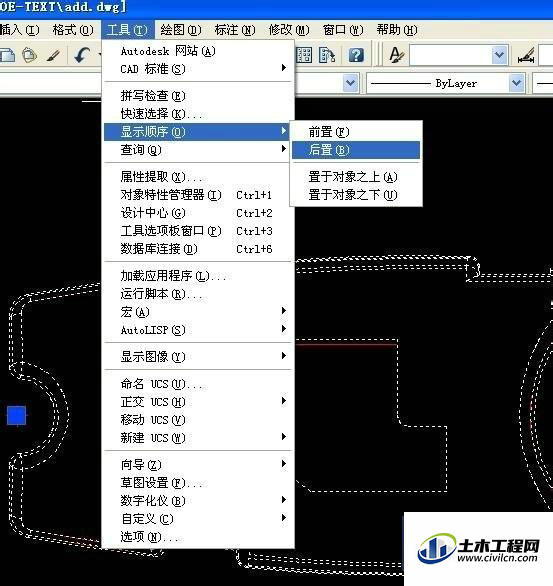Choose 属性提取 menu item

point(197,177)
